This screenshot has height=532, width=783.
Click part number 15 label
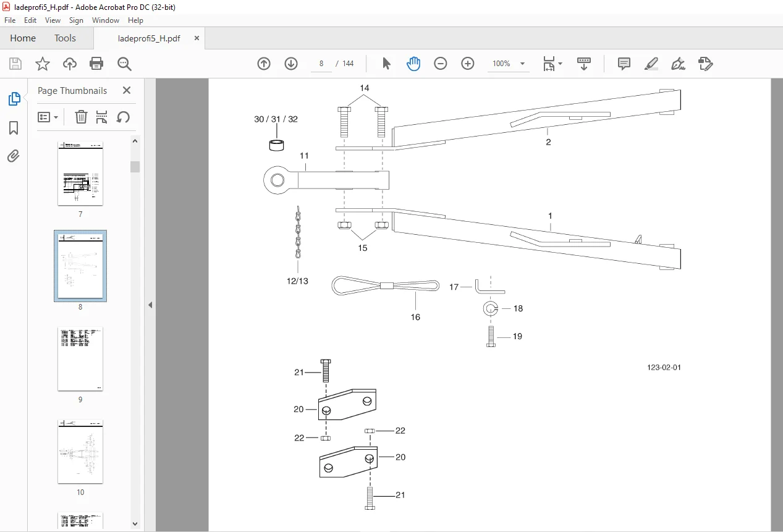[362, 248]
